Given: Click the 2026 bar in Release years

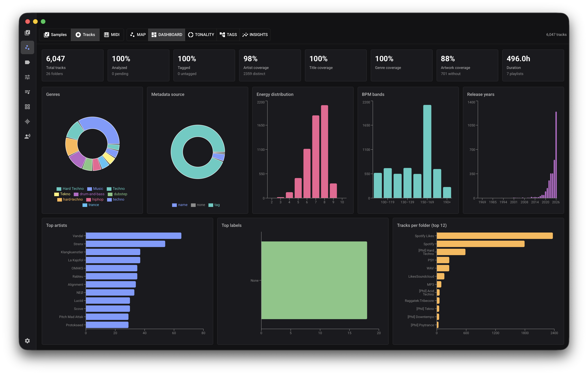Looking at the screenshot, I should pos(556,155).
